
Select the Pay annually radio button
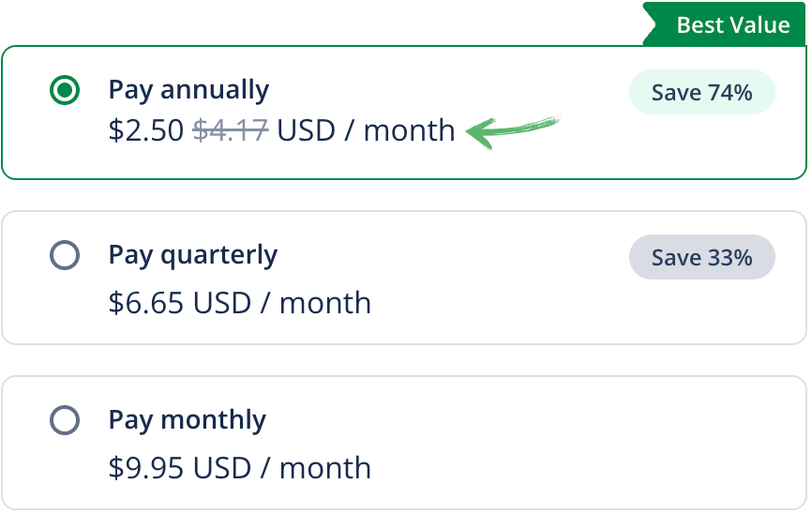tap(64, 91)
